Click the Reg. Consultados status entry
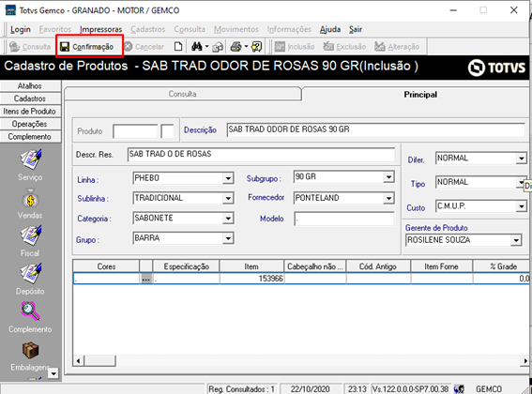This screenshot has height=394, width=532. [x=241, y=389]
